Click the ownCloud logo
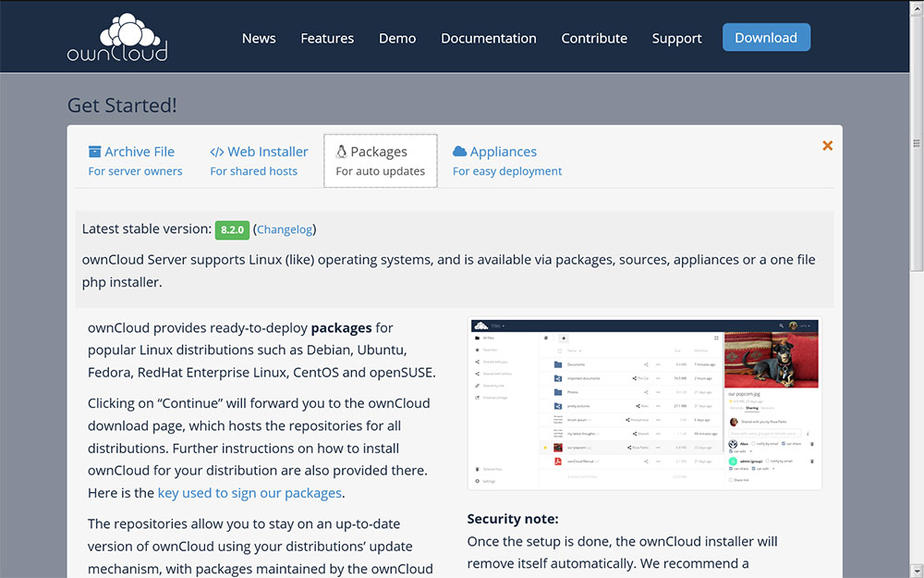 (x=117, y=37)
